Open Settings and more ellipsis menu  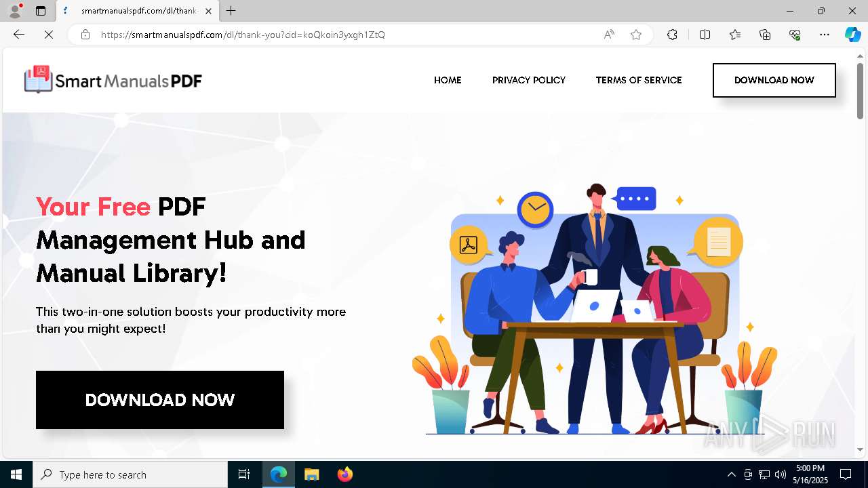(x=825, y=35)
